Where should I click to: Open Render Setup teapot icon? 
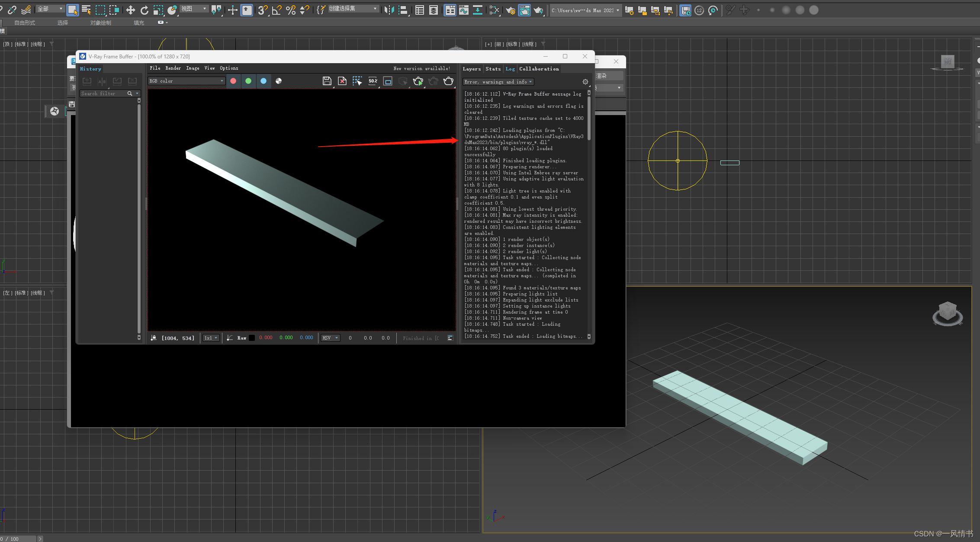pyautogui.click(x=511, y=10)
